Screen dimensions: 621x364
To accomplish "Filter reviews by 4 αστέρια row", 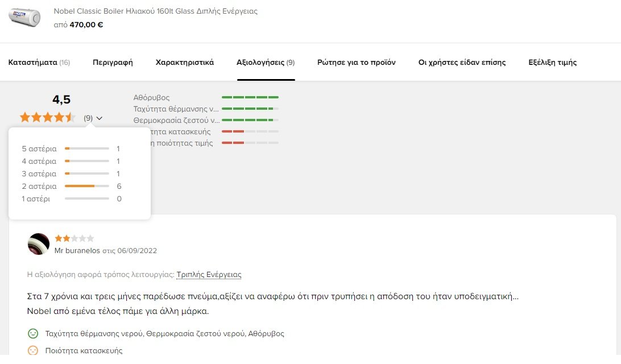I will [x=71, y=161].
